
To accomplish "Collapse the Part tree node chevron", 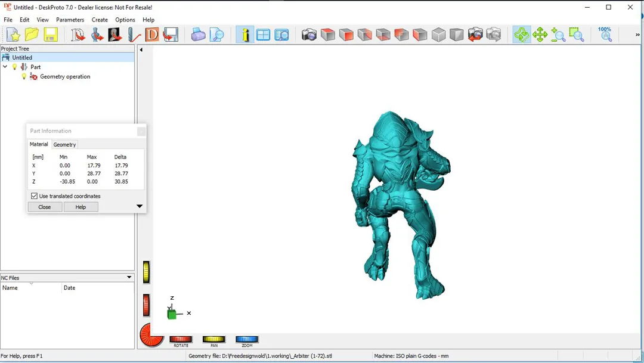I will (5, 67).
